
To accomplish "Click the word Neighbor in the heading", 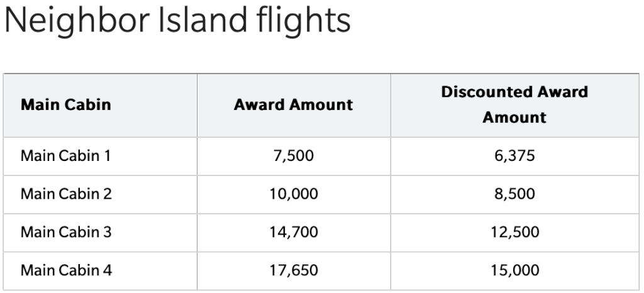I will (x=75, y=21).
